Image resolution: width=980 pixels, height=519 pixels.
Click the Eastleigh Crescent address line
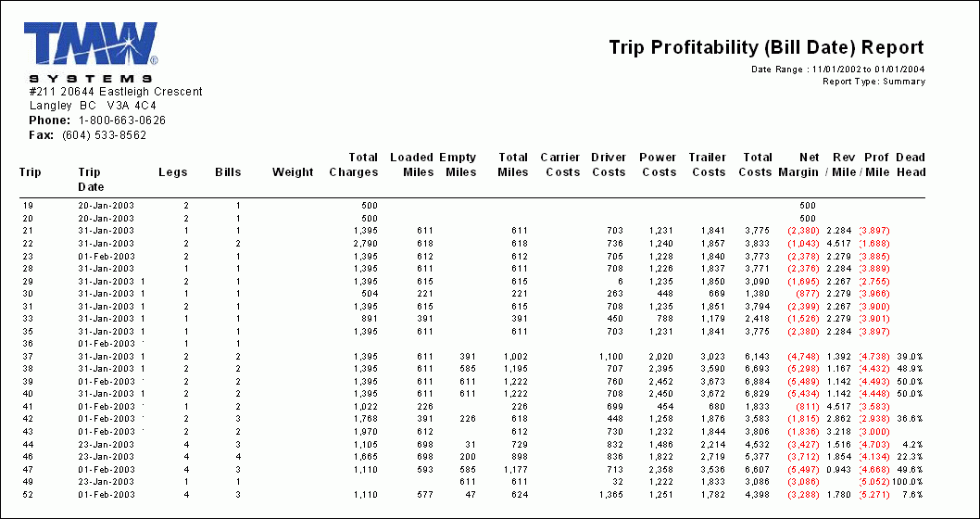pyautogui.click(x=116, y=92)
